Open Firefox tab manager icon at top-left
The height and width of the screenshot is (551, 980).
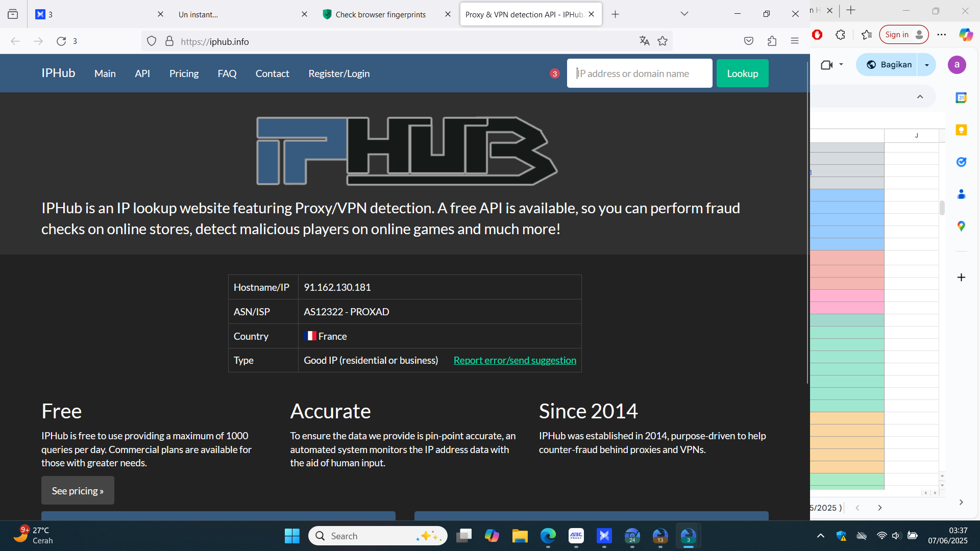[13, 14]
